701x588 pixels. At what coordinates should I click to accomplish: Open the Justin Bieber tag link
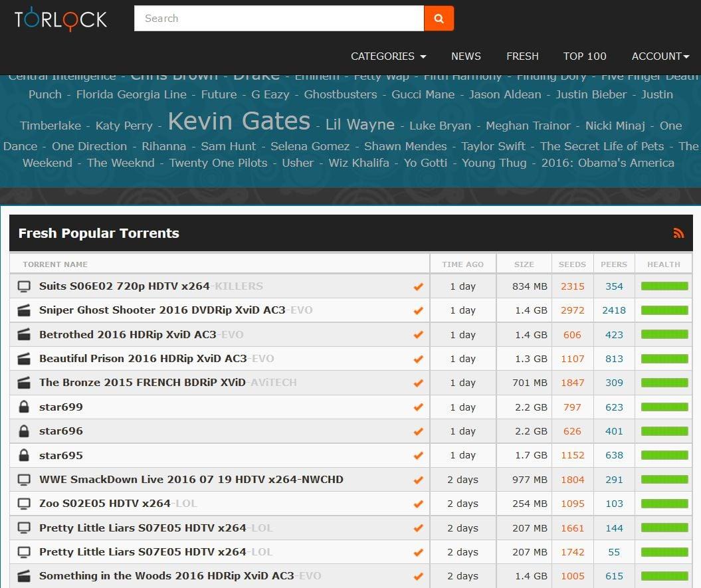point(591,94)
